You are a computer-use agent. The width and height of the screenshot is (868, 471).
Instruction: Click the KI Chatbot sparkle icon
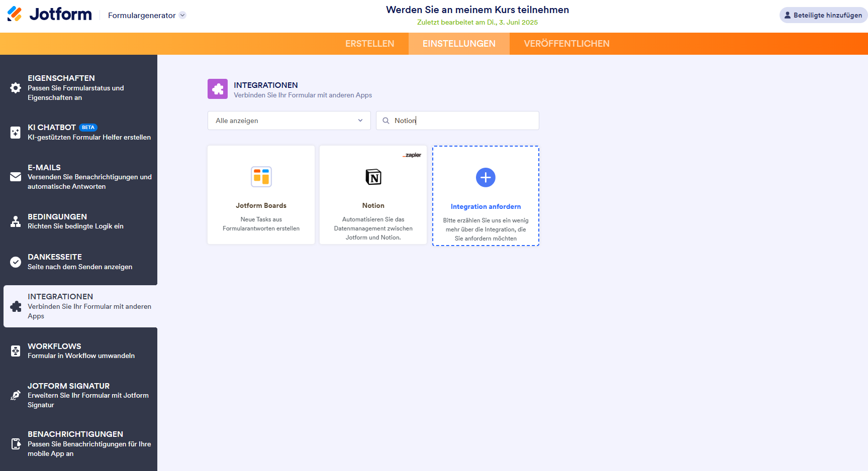[16, 133]
